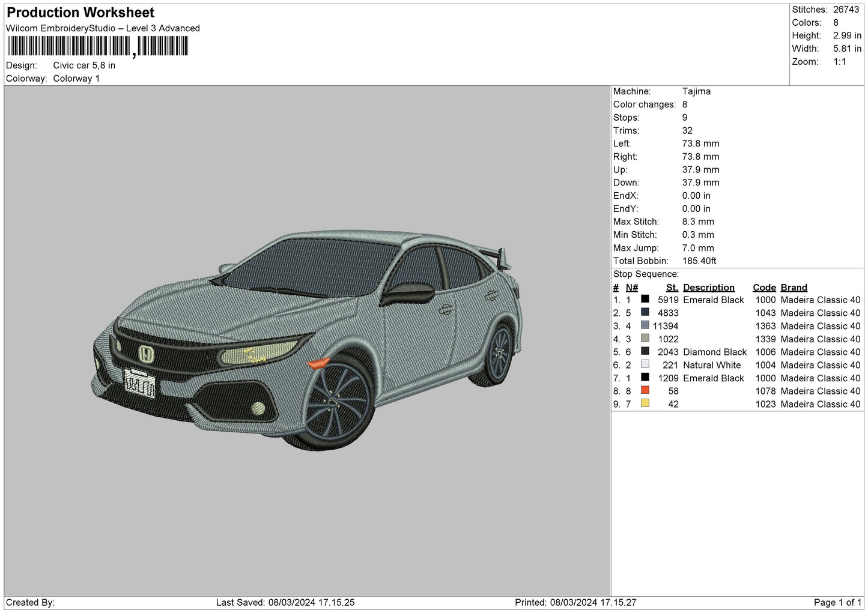The height and width of the screenshot is (613, 868).
Task: Select the orange swatch for code 1078
Action: coord(645,391)
